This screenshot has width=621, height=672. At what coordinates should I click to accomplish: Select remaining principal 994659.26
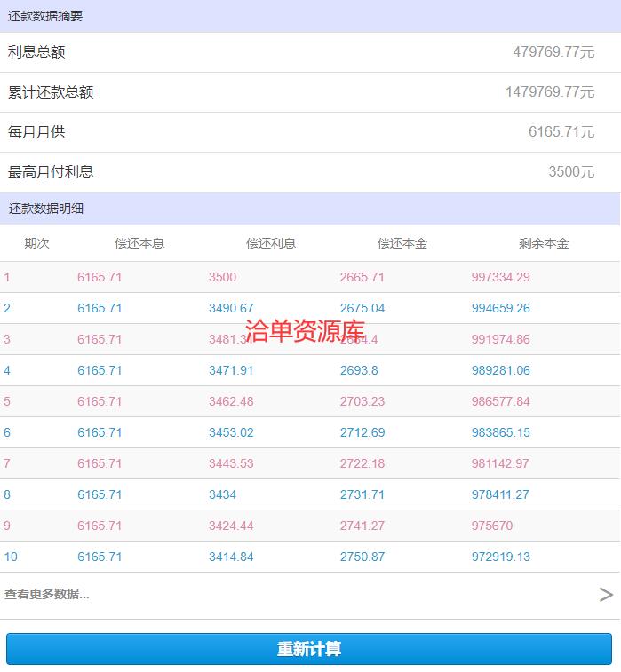coord(500,308)
